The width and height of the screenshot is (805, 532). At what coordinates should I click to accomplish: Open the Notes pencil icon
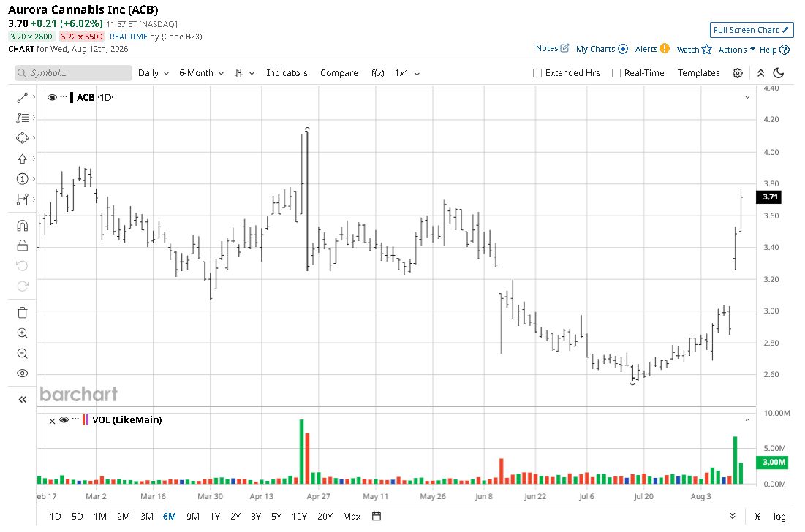(564, 48)
